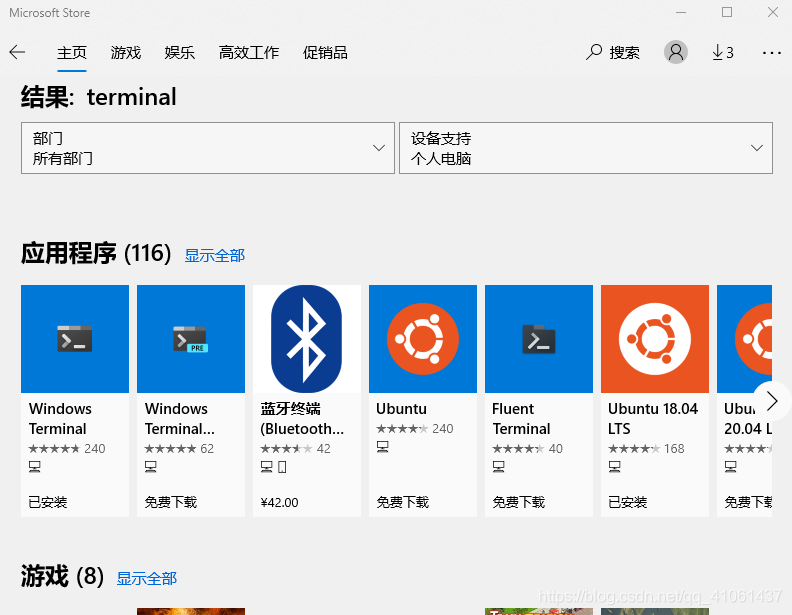Open the user account avatar
The height and width of the screenshot is (615, 792).
pyautogui.click(x=676, y=52)
